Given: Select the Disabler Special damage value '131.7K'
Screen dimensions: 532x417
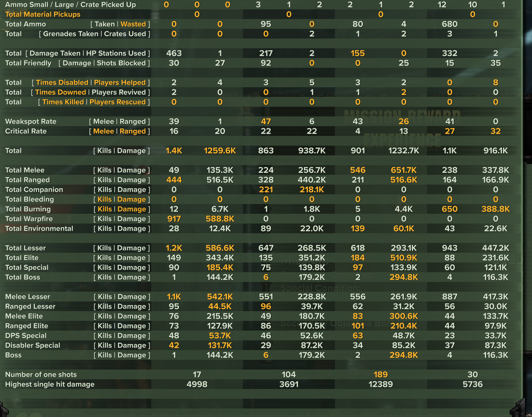Looking at the screenshot, I should (x=220, y=345).
